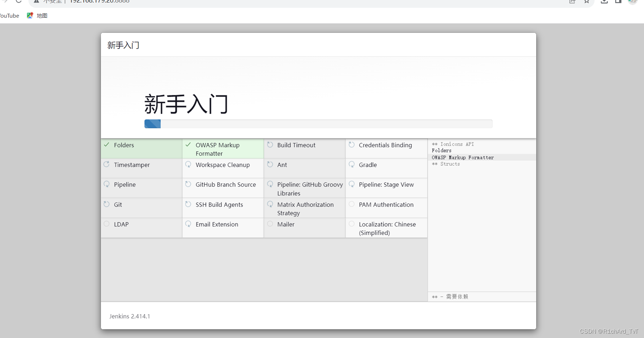
Task: Click the pending icon beside Gradle
Action: click(352, 165)
